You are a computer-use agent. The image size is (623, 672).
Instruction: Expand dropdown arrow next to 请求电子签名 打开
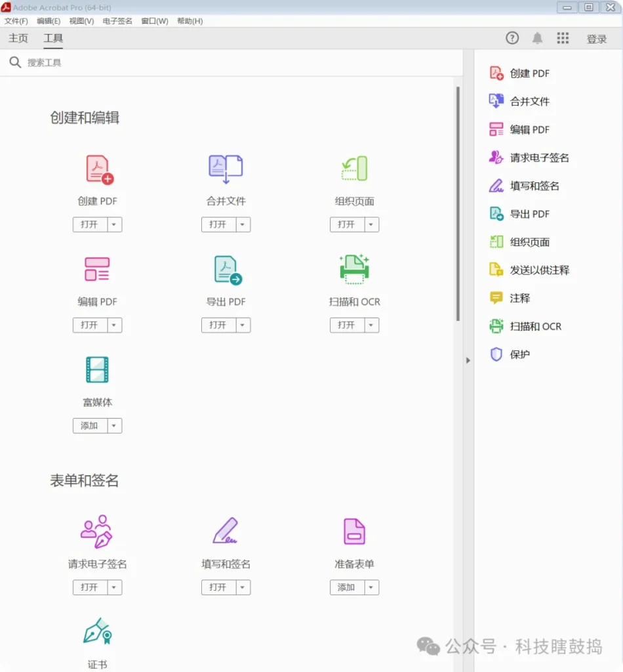coord(114,587)
